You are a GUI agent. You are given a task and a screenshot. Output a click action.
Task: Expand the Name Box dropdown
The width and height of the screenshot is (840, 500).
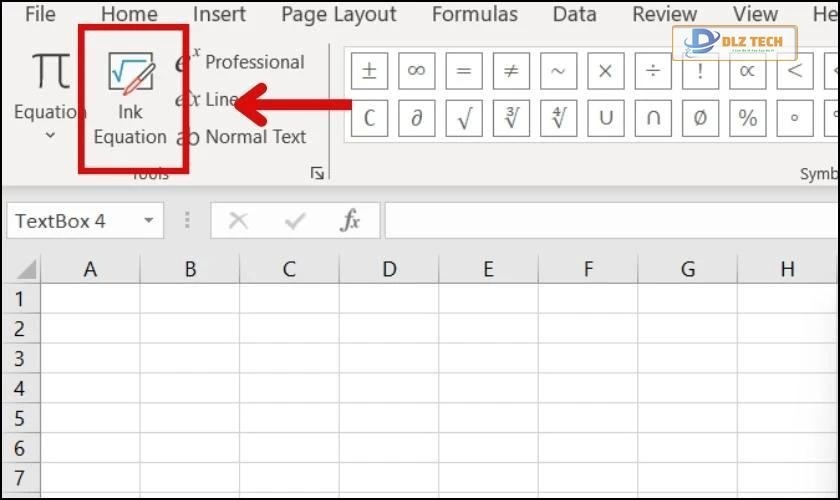(148, 221)
